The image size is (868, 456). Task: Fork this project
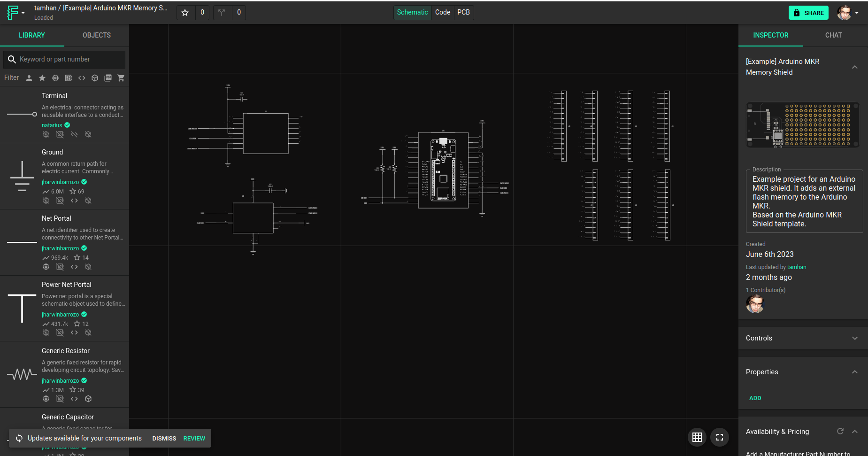point(222,13)
